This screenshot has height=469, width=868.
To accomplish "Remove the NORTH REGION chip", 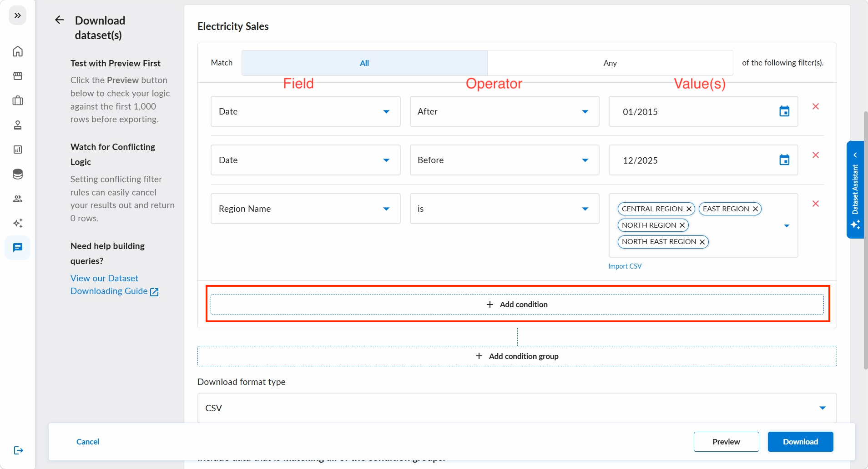I will (682, 225).
